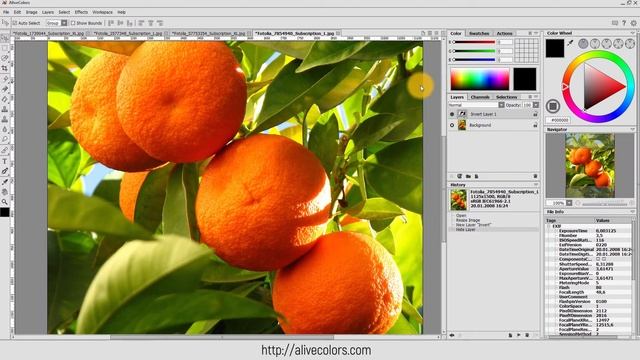Select the Background layer row
Screen dimensions: 640x360
(x=493, y=125)
